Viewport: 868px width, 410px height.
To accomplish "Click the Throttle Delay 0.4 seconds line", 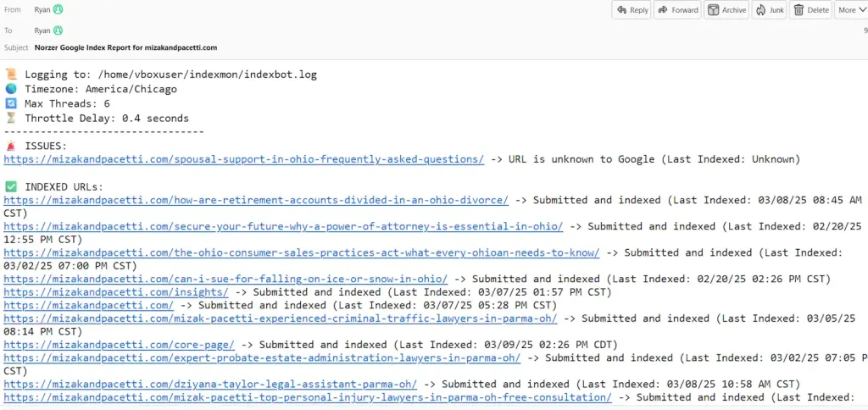I will coord(97,118).
